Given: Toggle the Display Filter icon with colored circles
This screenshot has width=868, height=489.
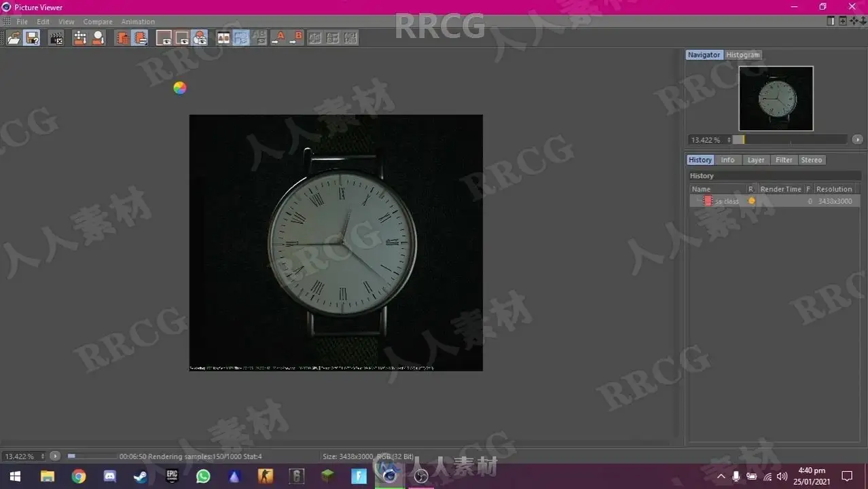Looking at the screenshot, I should pyautogui.click(x=200, y=38).
